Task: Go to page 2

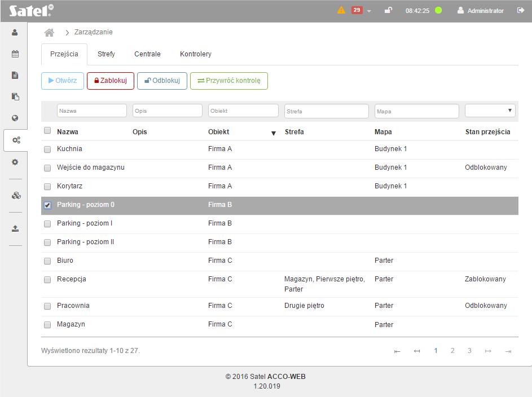Action: (452, 351)
